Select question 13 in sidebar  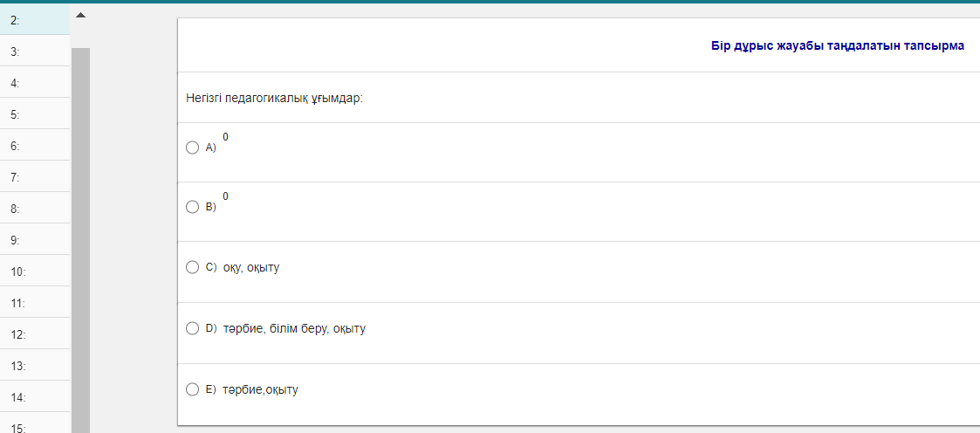[35, 366]
